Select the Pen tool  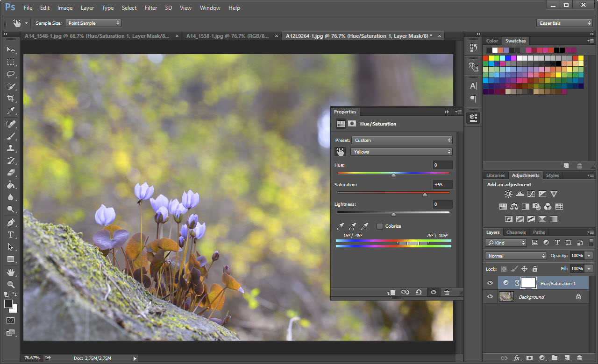(x=11, y=222)
